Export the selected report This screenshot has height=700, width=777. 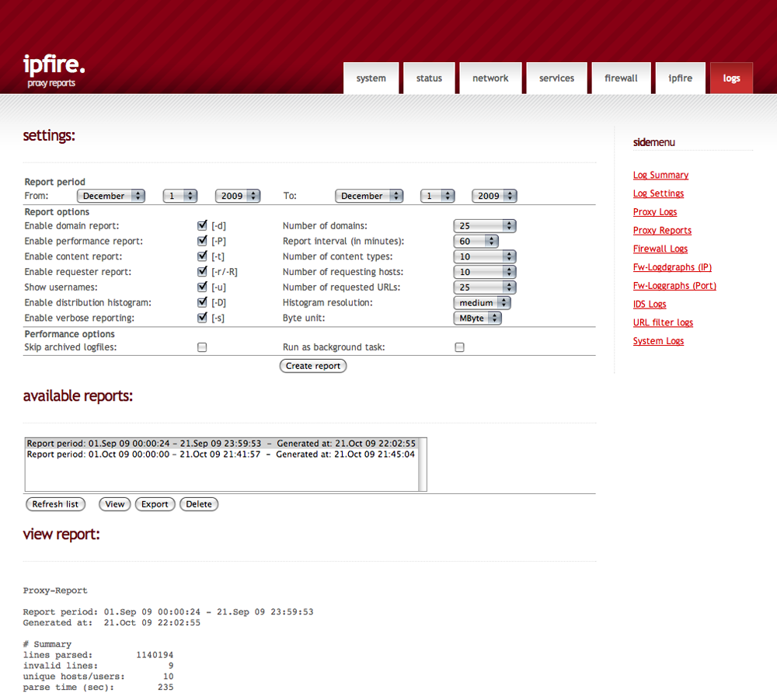coord(155,504)
